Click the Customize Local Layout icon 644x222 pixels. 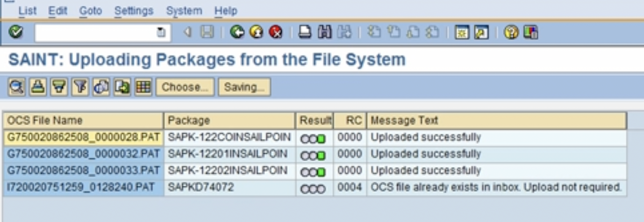tap(531, 32)
